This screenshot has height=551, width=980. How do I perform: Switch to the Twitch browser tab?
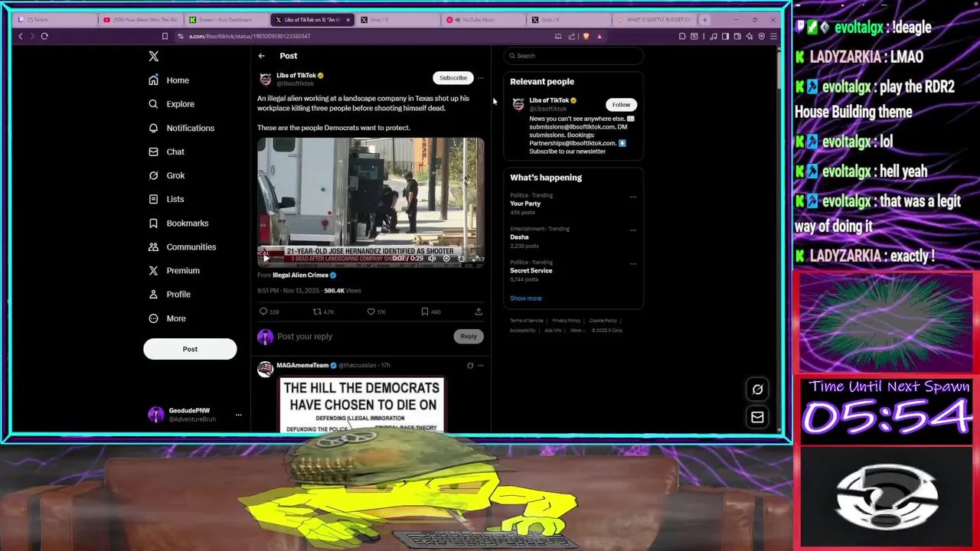pyautogui.click(x=53, y=20)
